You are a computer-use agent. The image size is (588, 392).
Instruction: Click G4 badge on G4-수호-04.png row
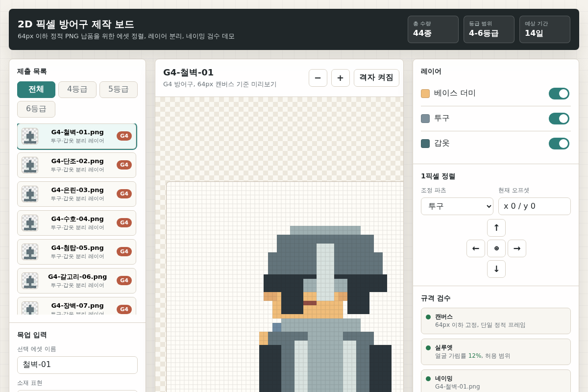(x=124, y=222)
